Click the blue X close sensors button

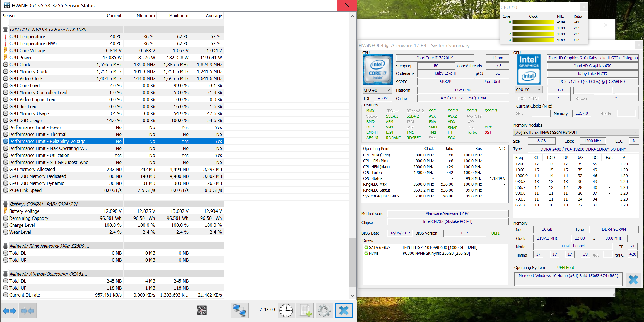click(344, 311)
